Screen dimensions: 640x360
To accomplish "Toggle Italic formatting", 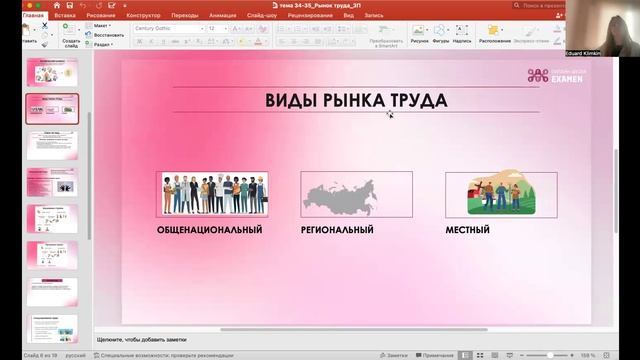I will tap(151, 42).
